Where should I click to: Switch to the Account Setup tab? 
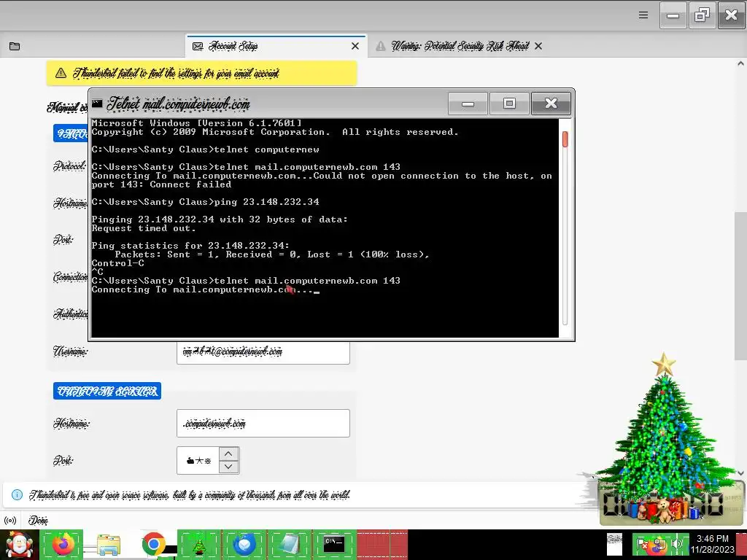276,46
